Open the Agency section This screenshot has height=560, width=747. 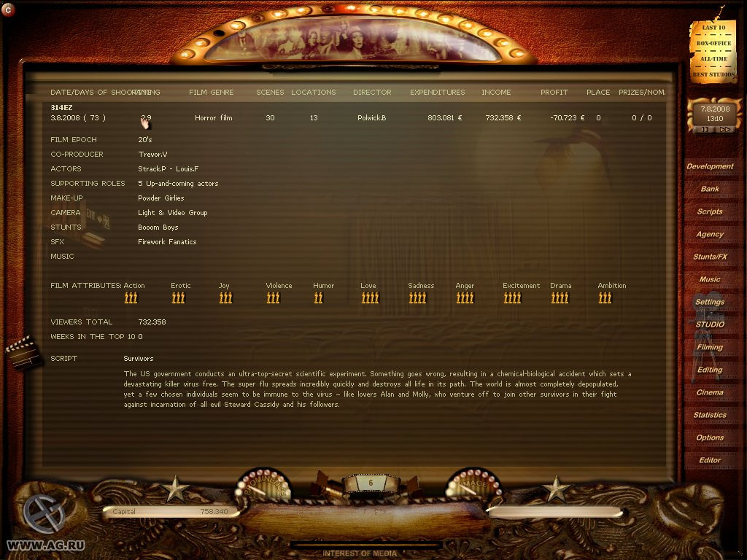tap(710, 234)
